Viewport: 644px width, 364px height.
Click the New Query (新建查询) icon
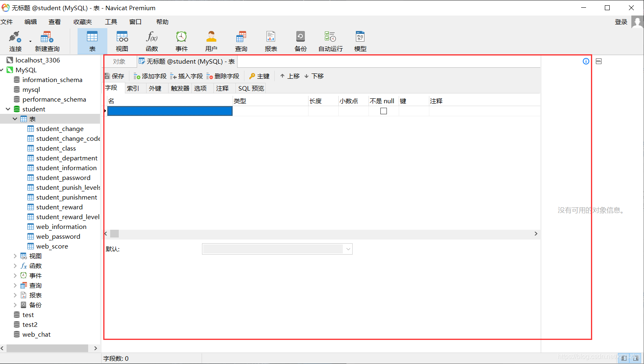(47, 41)
